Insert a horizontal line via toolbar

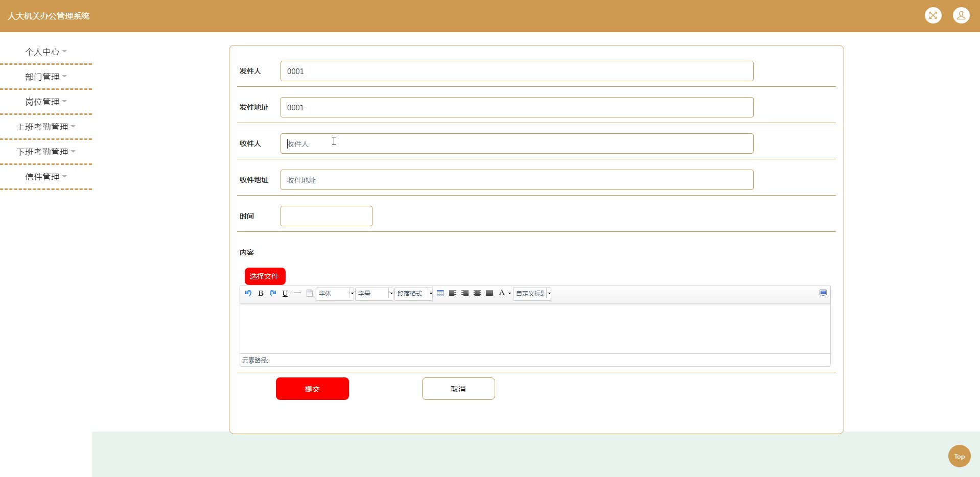pyautogui.click(x=297, y=293)
